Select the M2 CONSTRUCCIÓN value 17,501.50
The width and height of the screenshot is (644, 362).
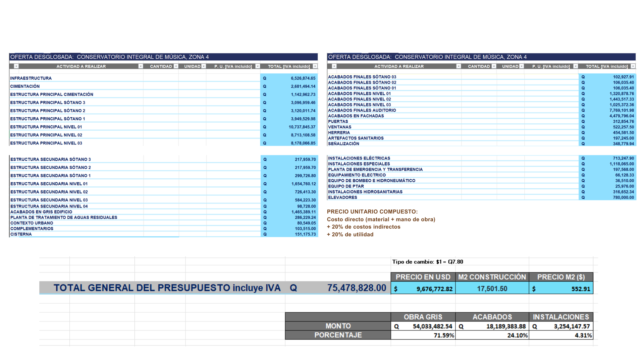[x=492, y=289]
